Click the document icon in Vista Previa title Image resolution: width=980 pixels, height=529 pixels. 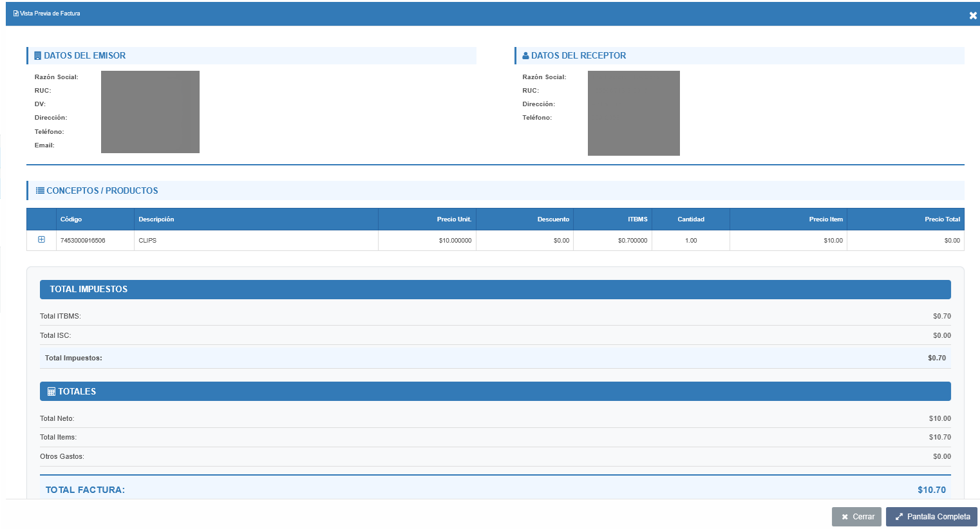pyautogui.click(x=16, y=14)
